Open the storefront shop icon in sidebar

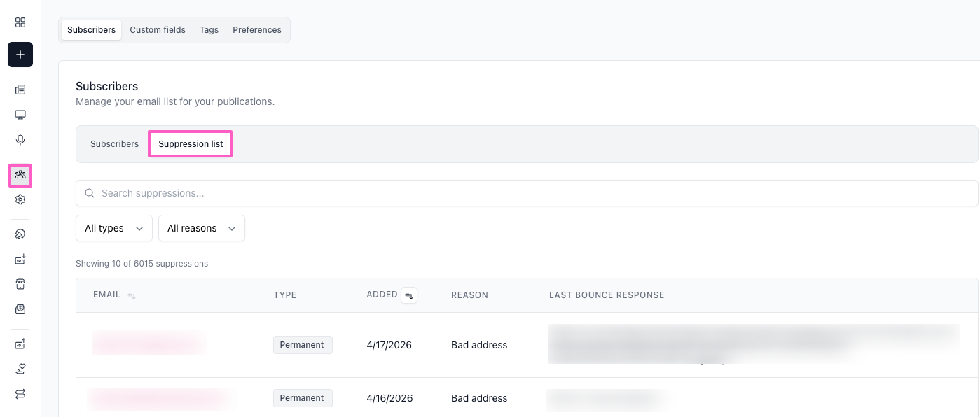click(x=20, y=284)
